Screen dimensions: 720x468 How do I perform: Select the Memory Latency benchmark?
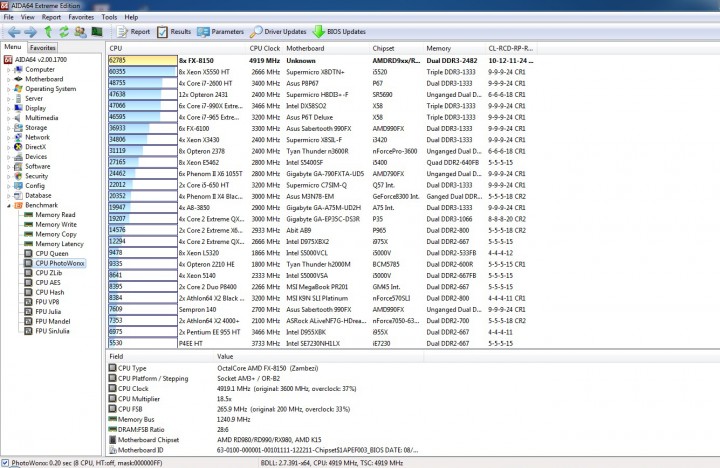[59, 244]
